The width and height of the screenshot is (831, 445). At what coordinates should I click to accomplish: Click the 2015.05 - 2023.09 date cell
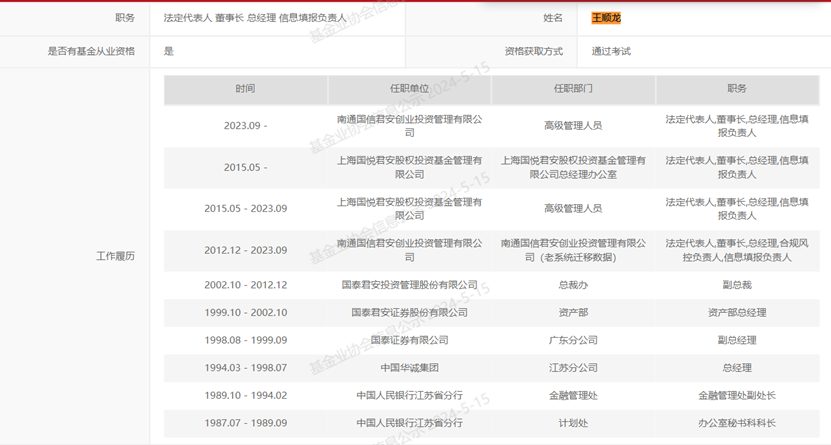[245, 209]
